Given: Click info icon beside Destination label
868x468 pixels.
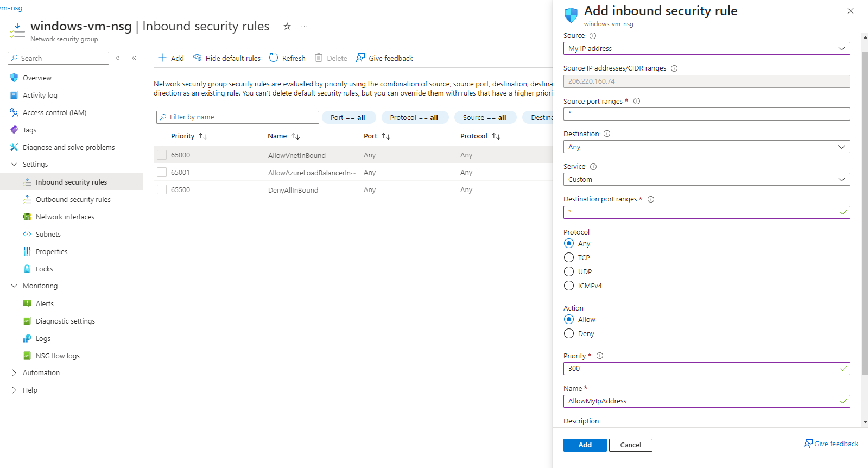Looking at the screenshot, I should (607, 134).
